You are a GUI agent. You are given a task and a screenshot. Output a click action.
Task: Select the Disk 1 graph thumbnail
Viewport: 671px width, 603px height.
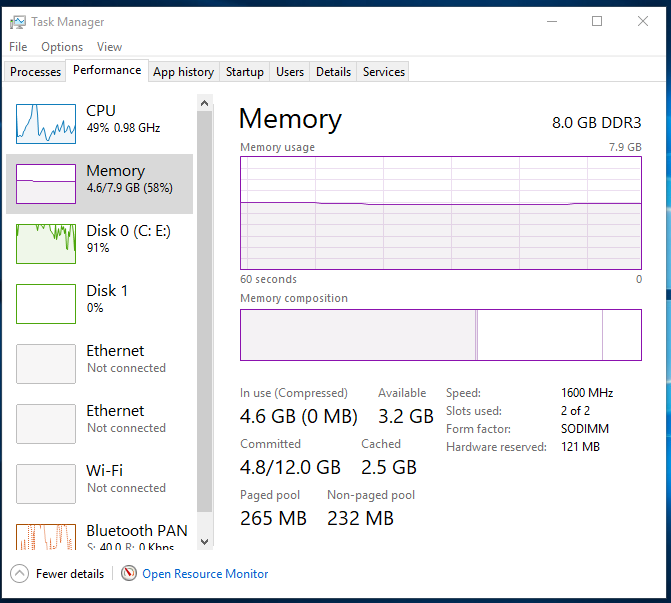click(x=46, y=303)
